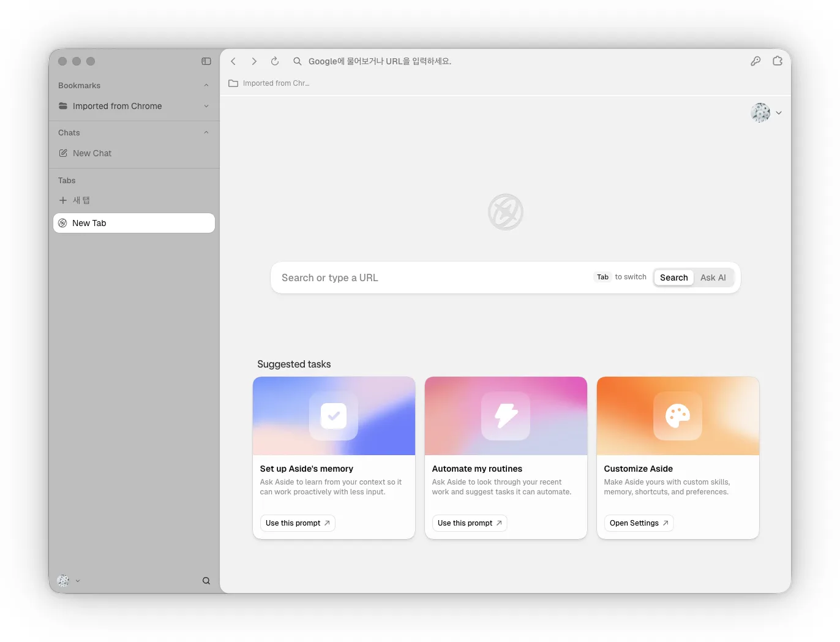This screenshot has height=642, width=840.
Task: Click the Imported from Chrome folder icon in sidebar
Action: [63, 106]
